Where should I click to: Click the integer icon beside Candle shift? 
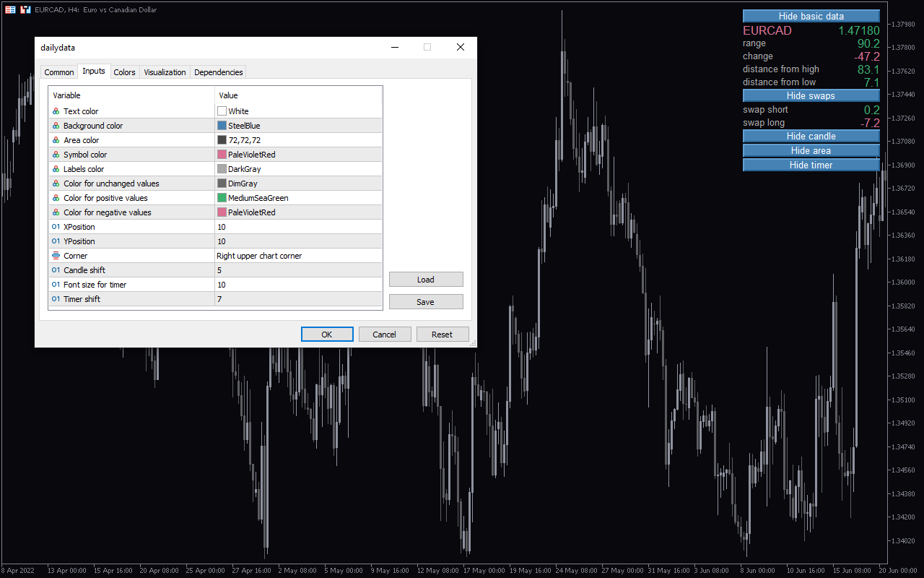56,270
